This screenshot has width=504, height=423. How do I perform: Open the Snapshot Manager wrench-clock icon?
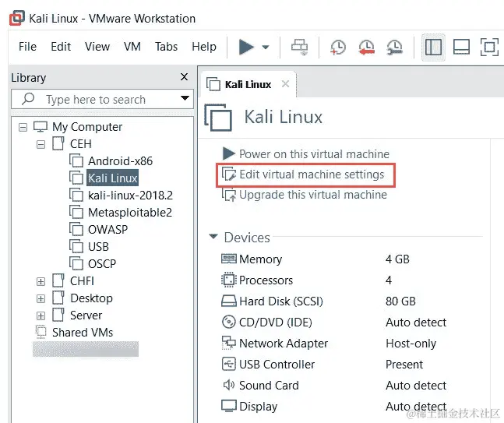tap(395, 48)
